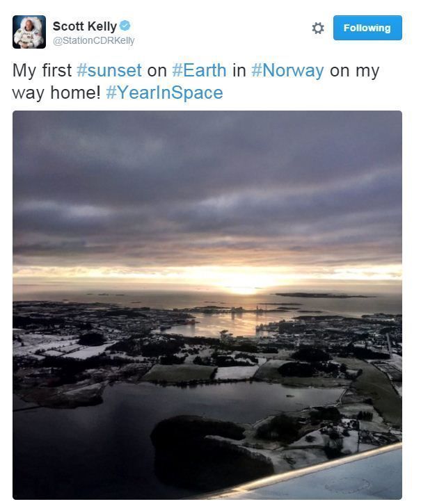Click the word "on" after #sunset
This screenshot has height=504, width=421.
click(x=157, y=70)
